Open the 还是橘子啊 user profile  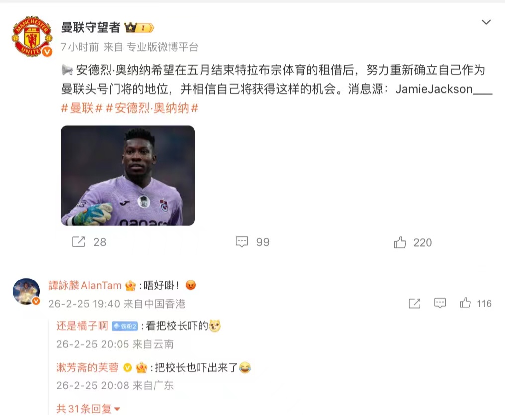[82, 326]
